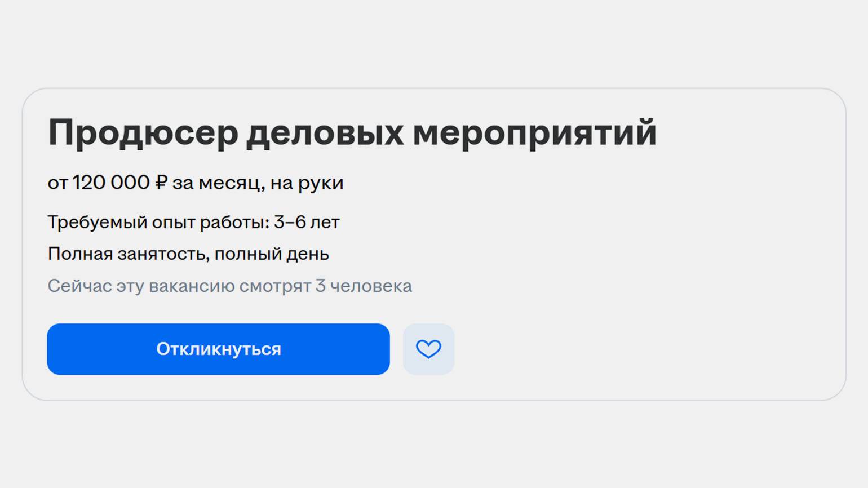Click the word мероприятий in the heading

(535, 133)
